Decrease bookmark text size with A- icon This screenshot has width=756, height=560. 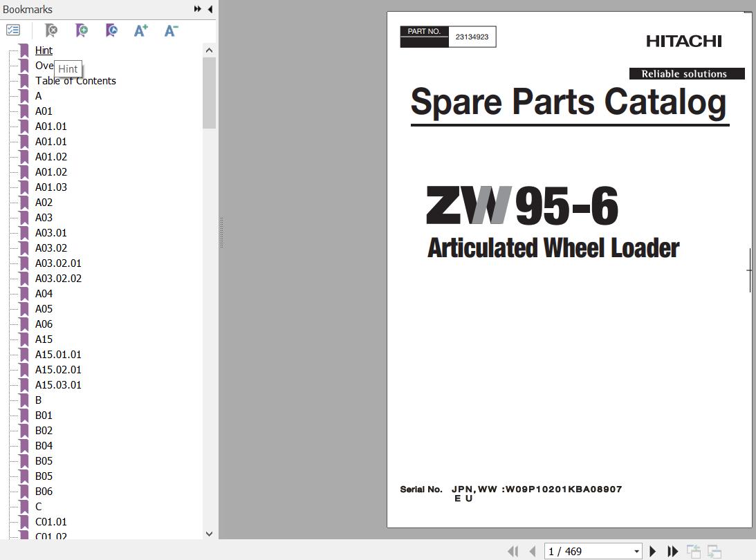(171, 30)
